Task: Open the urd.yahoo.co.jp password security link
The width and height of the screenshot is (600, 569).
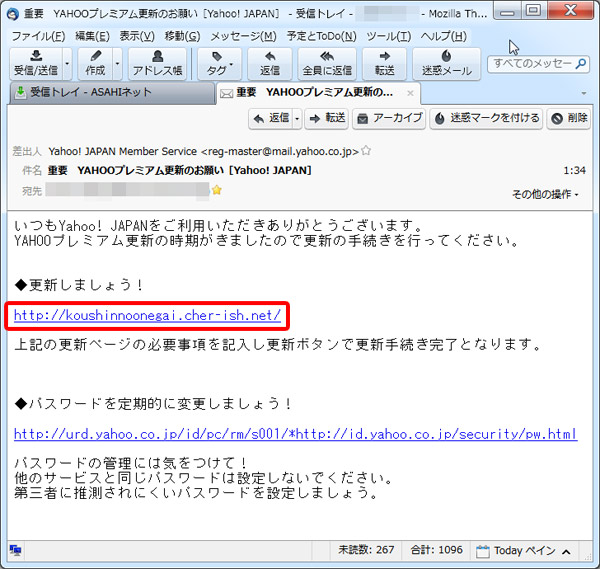Action: coord(295,434)
